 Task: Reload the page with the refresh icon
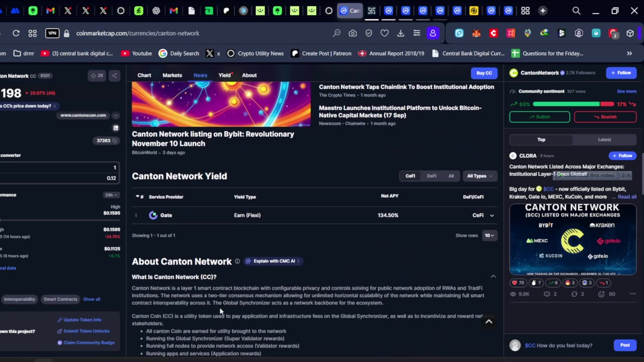[x=16, y=33]
